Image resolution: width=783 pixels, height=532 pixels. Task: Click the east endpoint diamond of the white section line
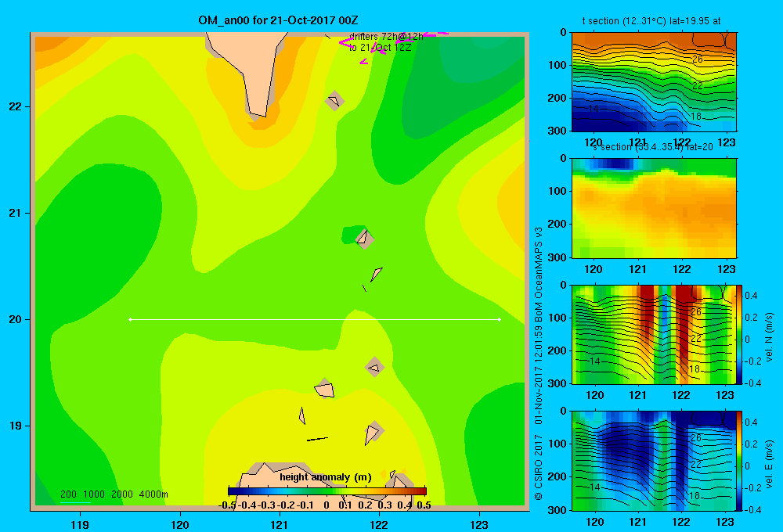tap(500, 319)
